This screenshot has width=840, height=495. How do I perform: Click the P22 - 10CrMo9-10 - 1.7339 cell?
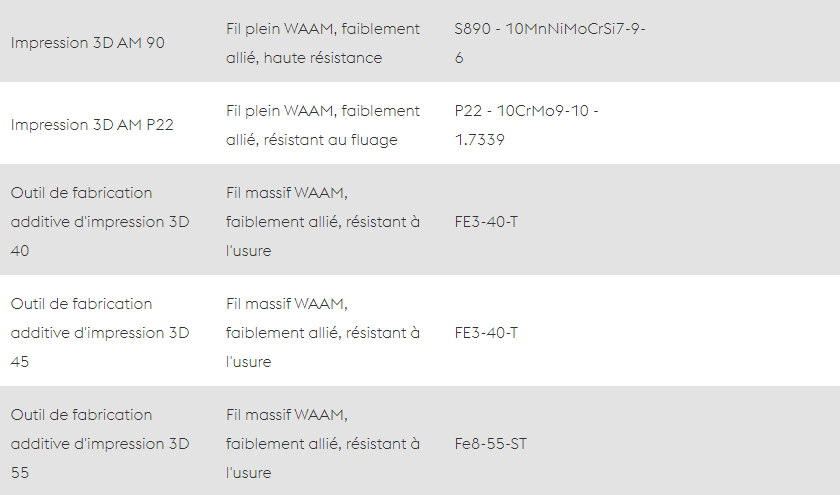526,125
